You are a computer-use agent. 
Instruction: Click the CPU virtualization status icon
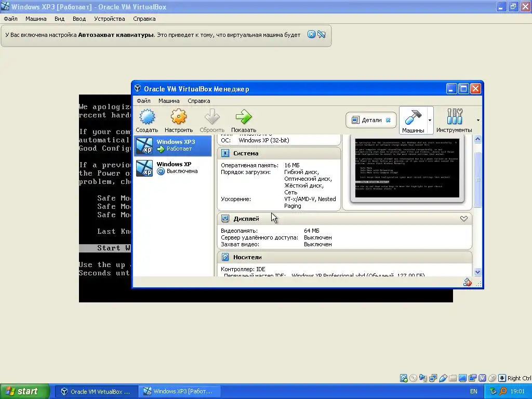[x=482, y=378]
